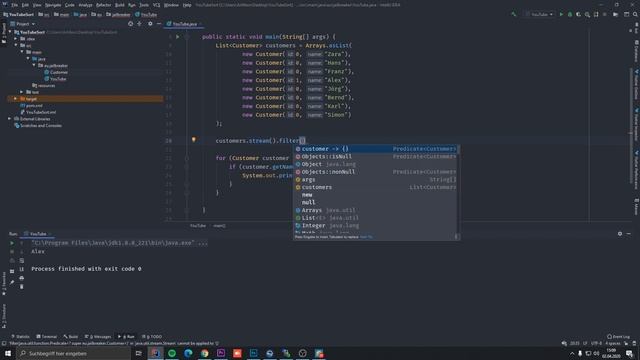Click the yellow intention lightbulb in editor gutter

(x=193, y=140)
